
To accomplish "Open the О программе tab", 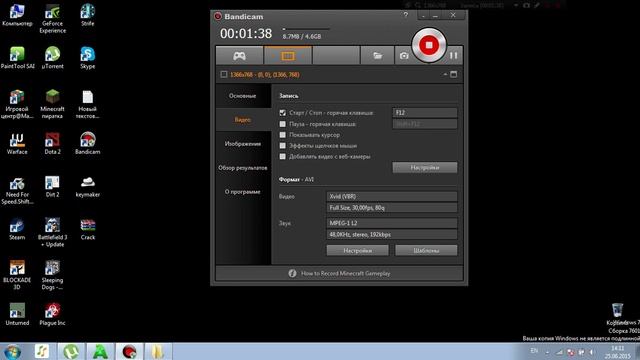I will tap(243, 191).
